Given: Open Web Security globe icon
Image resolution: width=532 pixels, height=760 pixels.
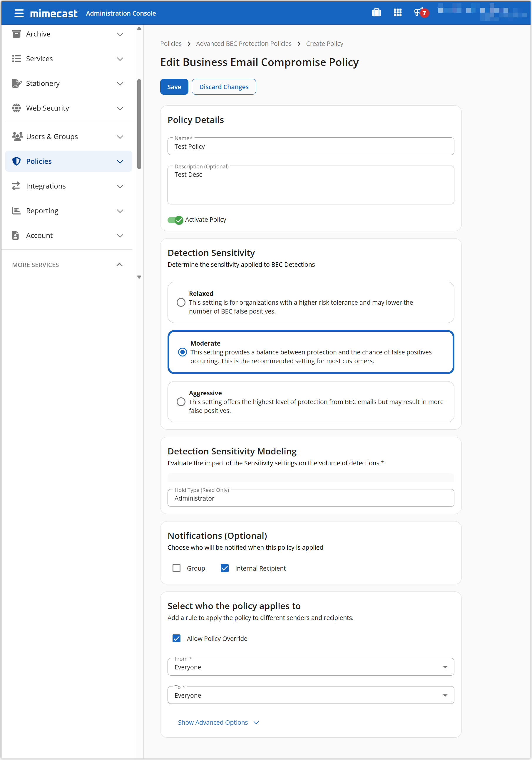Looking at the screenshot, I should (16, 108).
